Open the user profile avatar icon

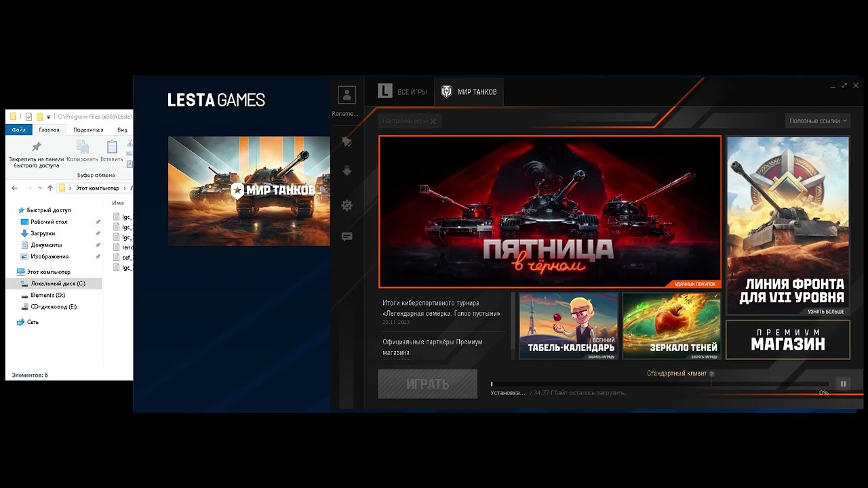coord(347,94)
